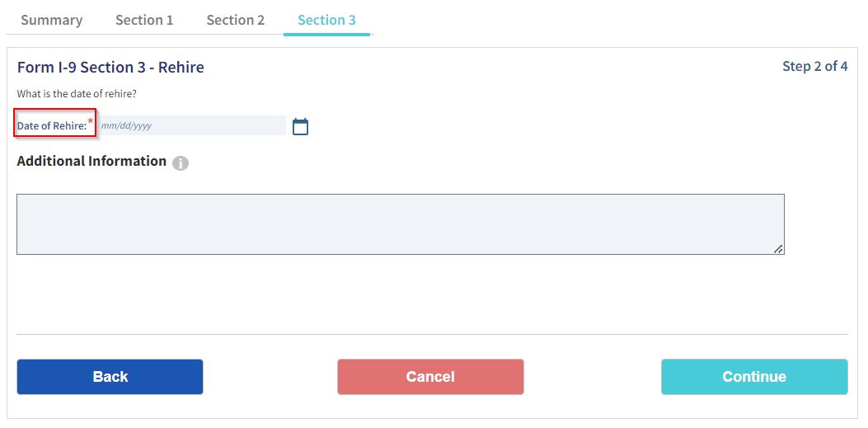Open the Section 1 tab
868x428 pixels.
pos(144,20)
